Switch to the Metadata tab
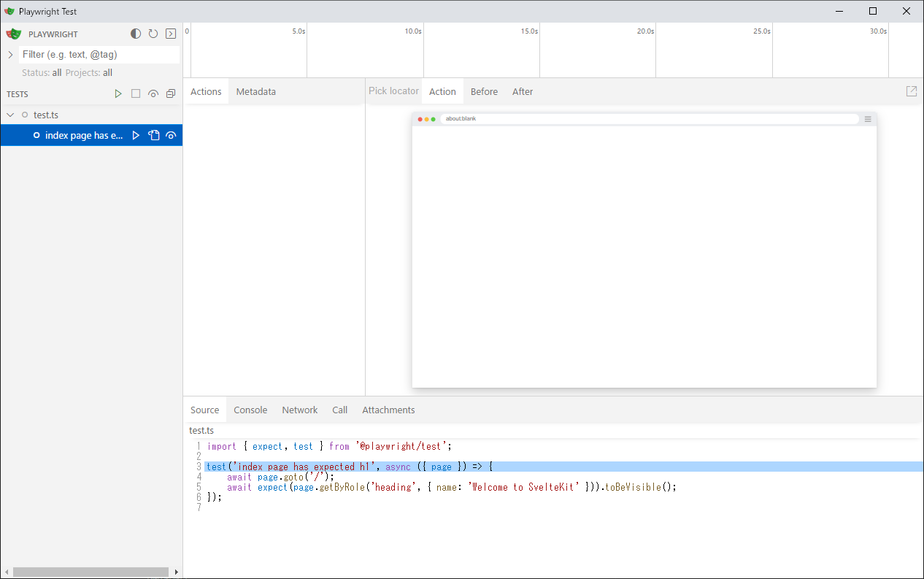 [x=255, y=92]
